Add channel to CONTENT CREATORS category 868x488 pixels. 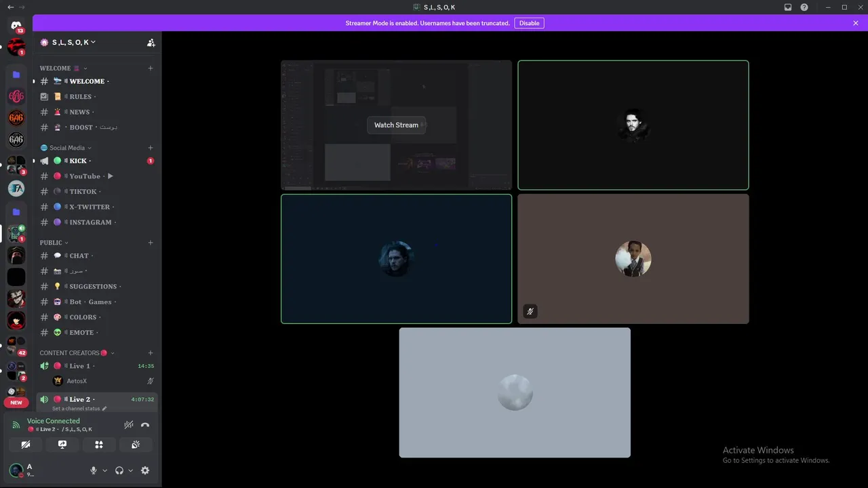151,353
